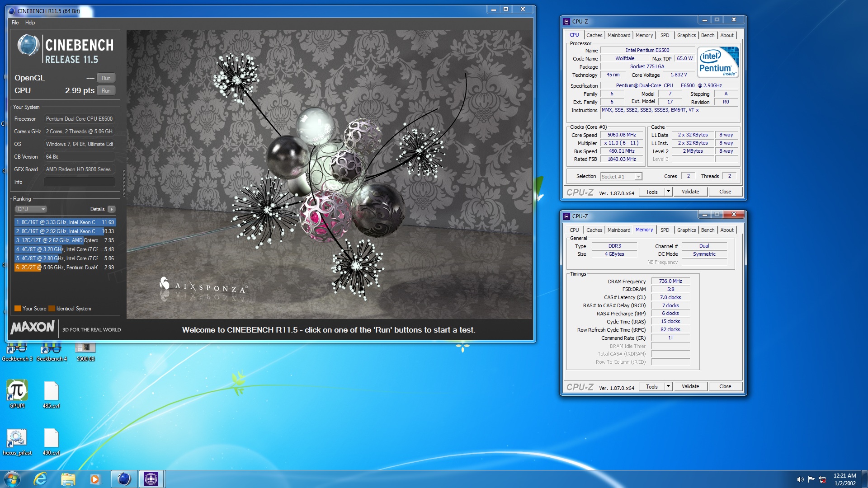Screen dimensions: 868x488
Task: Click Close button in lower CPU-Z window
Action: click(725, 386)
